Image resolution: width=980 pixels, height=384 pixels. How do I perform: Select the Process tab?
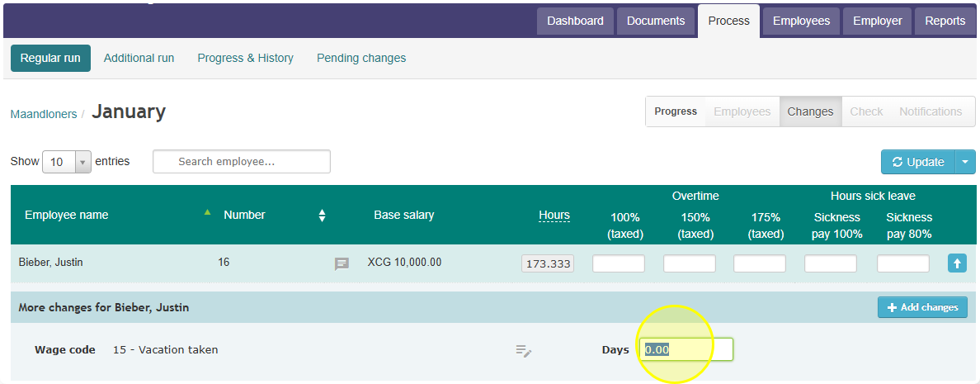(x=728, y=21)
